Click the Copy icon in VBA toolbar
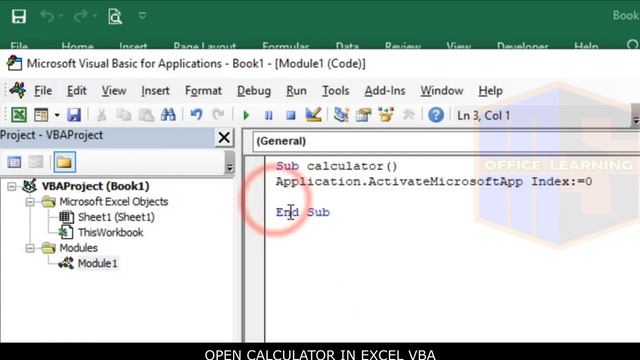This screenshot has height=360, width=640. click(x=123, y=115)
